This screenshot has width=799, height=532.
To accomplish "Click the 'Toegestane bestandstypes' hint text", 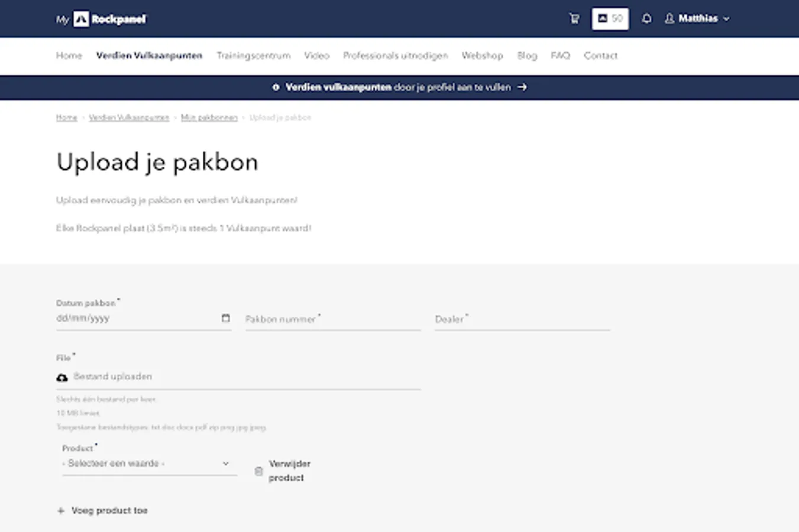I will (161, 427).
